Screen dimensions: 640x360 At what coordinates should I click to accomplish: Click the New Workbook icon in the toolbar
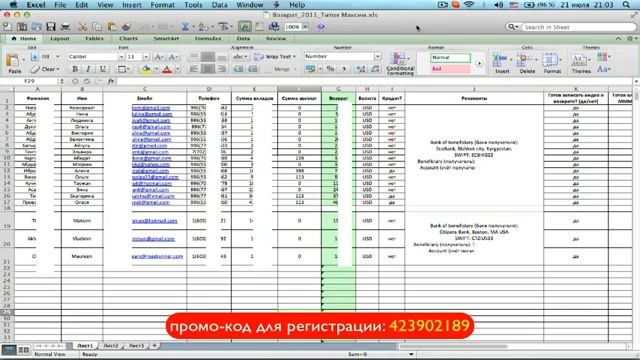tap(8, 27)
